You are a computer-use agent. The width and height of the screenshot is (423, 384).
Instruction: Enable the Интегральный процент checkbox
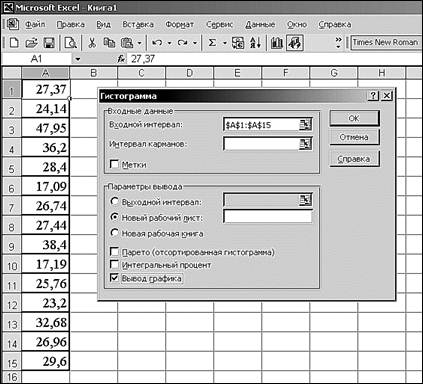(x=114, y=264)
